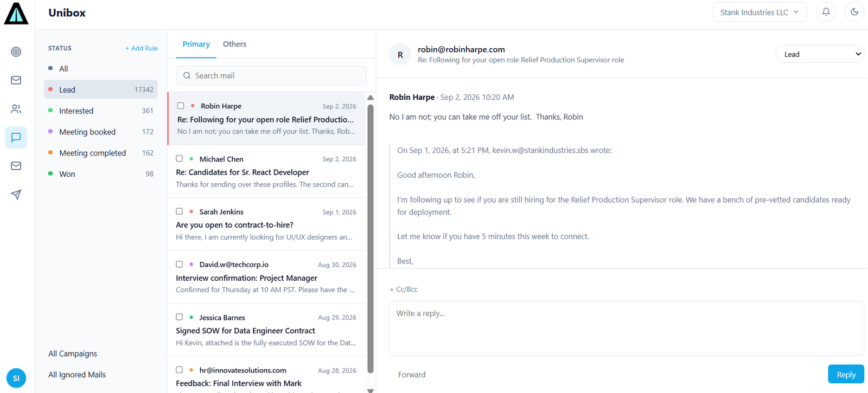Open the Stank Industries LLC workspace dropdown
The width and height of the screenshot is (868, 393).
[x=760, y=12]
